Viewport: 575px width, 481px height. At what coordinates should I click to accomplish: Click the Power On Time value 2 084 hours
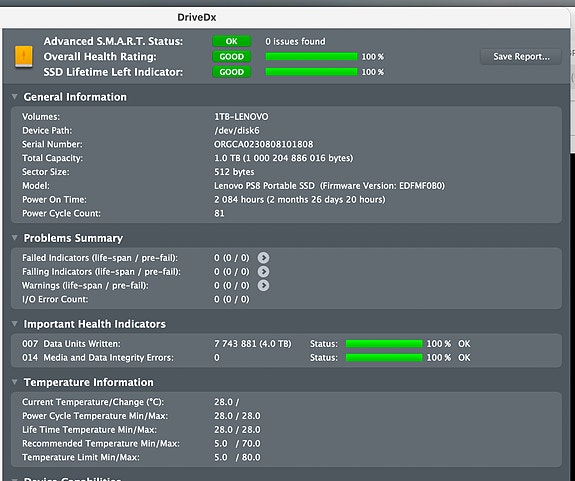pos(300,199)
